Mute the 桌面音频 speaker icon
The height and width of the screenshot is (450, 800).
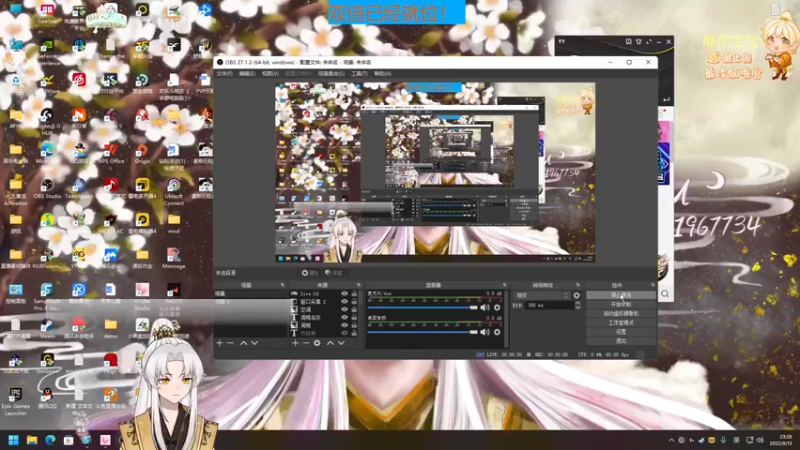coord(485,332)
